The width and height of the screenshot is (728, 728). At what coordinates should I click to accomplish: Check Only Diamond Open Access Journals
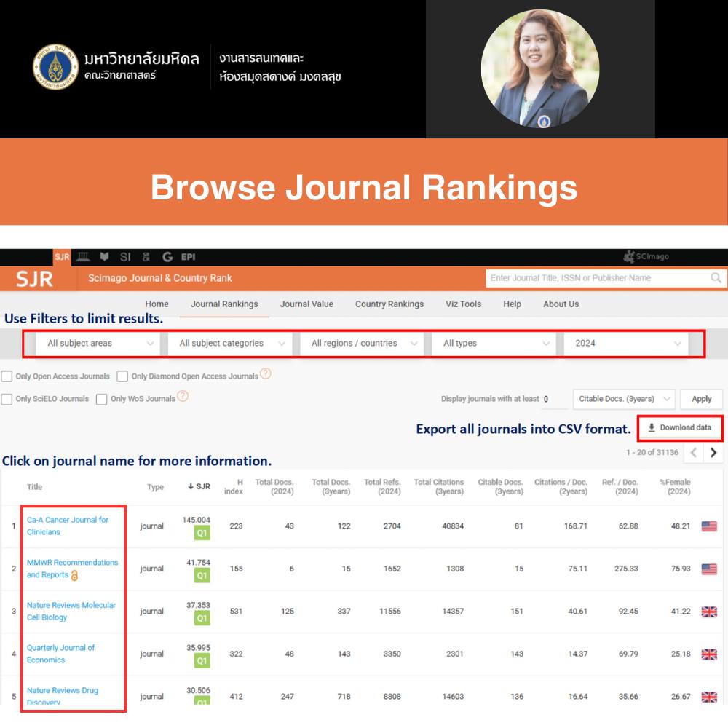(x=122, y=376)
